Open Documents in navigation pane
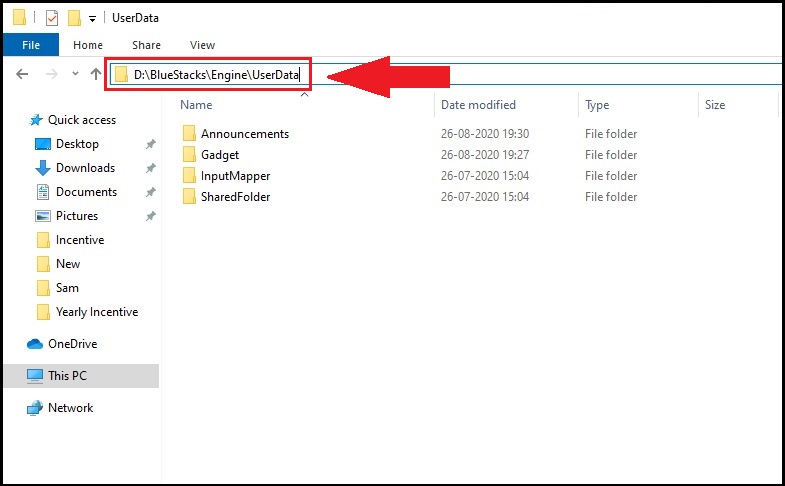Viewport: 785px width, 486px height. (86, 192)
